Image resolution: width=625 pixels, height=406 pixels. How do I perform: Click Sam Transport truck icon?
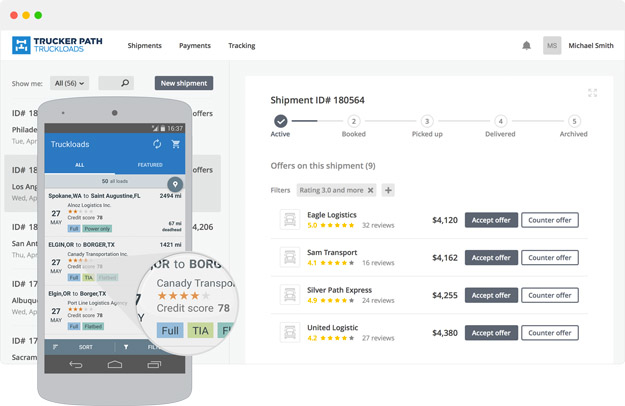tap(290, 257)
